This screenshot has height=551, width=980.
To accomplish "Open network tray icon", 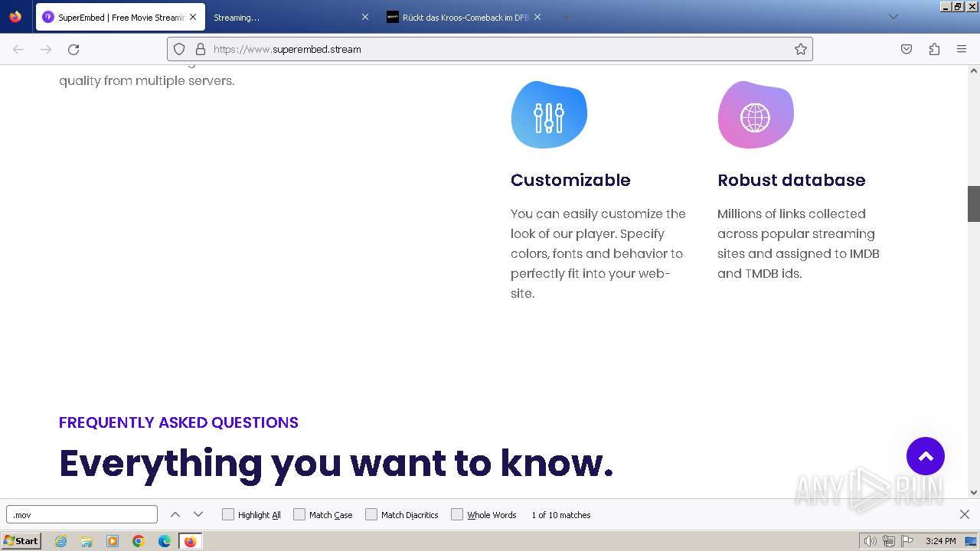I will pos(889,541).
